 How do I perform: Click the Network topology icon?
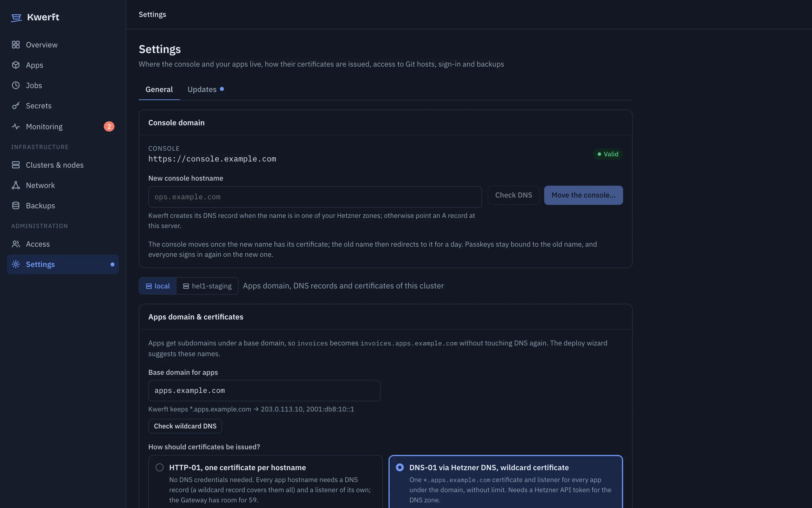(x=16, y=185)
